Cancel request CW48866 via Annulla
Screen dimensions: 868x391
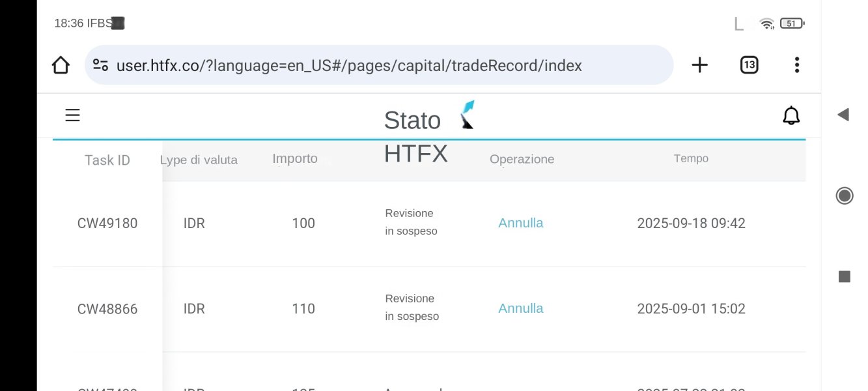(x=521, y=308)
